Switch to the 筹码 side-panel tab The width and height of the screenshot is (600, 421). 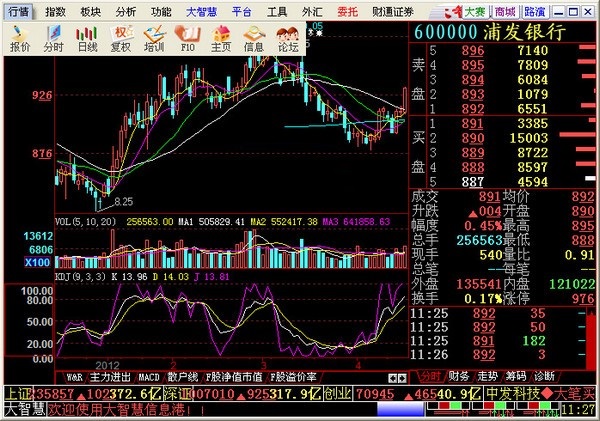[x=516, y=377]
